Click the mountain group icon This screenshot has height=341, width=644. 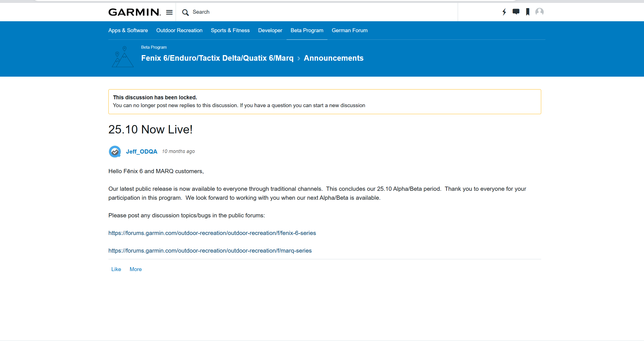click(123, 57)
